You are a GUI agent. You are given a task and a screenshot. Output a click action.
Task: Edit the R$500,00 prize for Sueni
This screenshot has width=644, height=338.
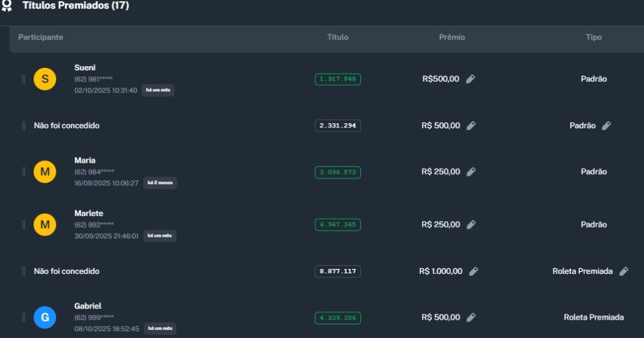(470, 79)
